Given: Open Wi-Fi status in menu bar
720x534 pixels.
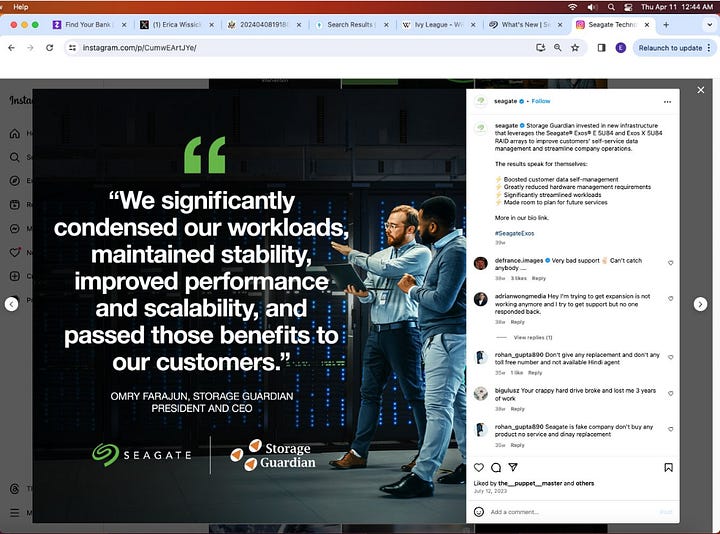Looking at the screenshot, I should click(x=572, y=7).
